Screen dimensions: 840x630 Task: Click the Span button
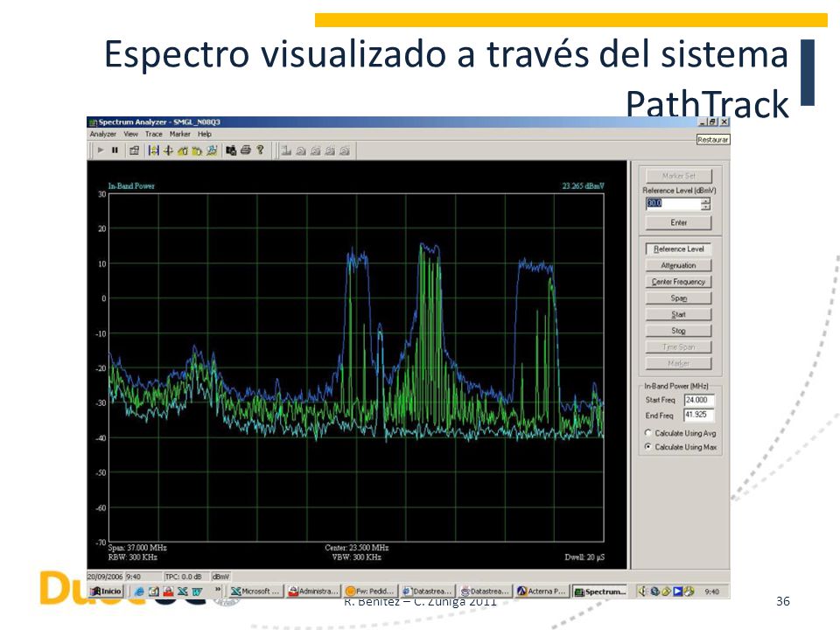point(679,297)
